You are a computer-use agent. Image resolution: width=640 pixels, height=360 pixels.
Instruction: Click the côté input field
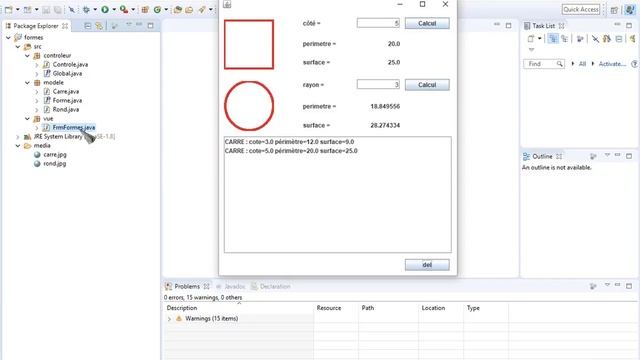coord(378,23)
